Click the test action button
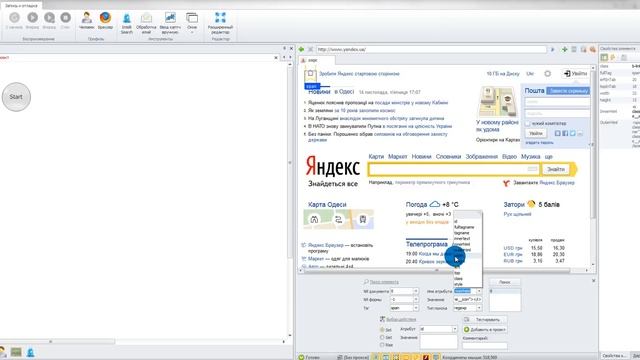 (x=485, y=320)
